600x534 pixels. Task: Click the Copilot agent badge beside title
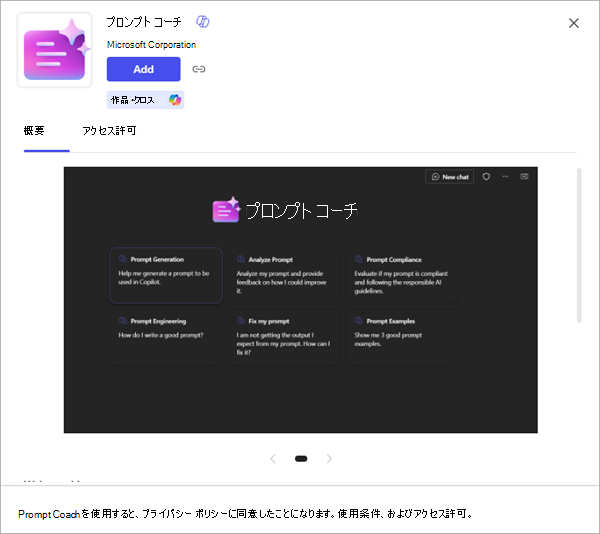click(202, 21)
